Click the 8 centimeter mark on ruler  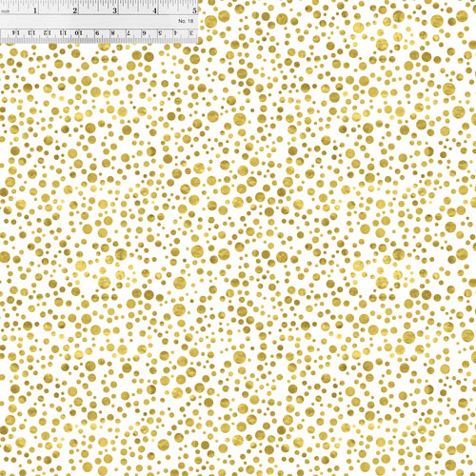coord(112,32)
